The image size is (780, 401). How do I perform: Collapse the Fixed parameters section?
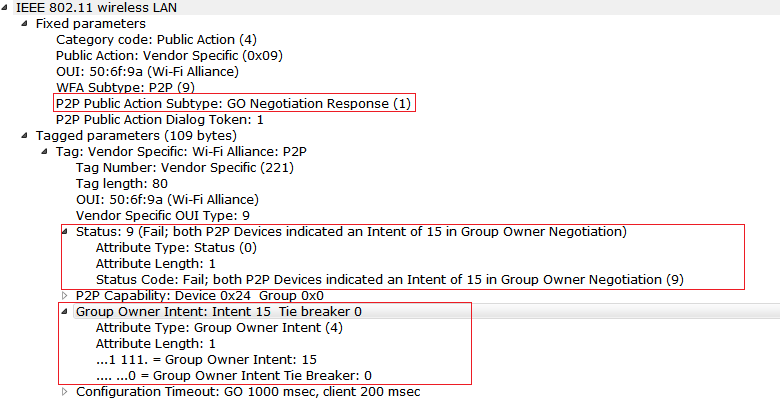(25, 23)
